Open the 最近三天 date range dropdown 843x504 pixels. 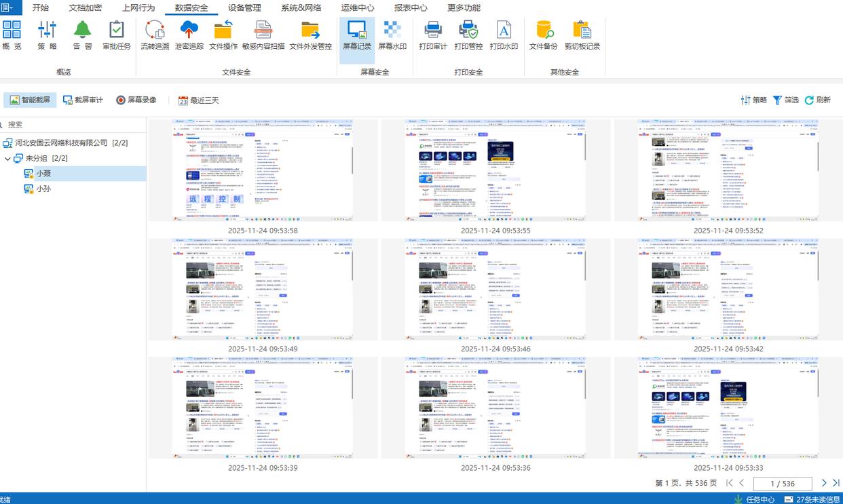point(198,100)
